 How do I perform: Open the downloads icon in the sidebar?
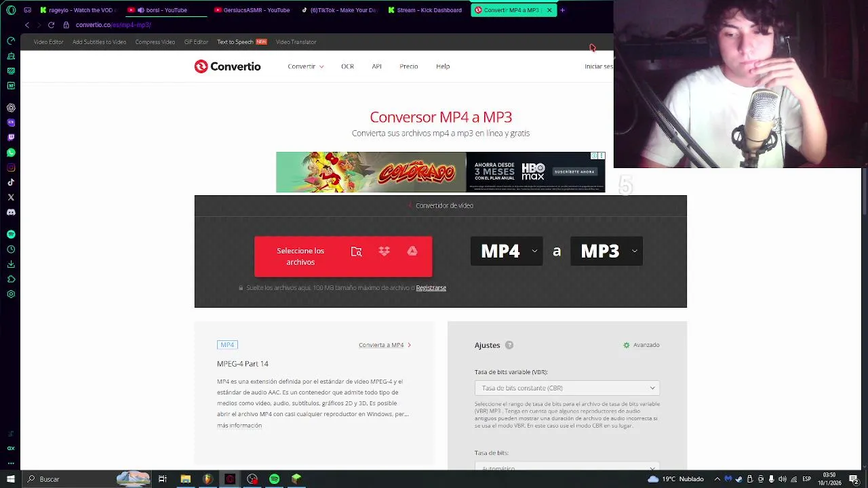[11, 264]
